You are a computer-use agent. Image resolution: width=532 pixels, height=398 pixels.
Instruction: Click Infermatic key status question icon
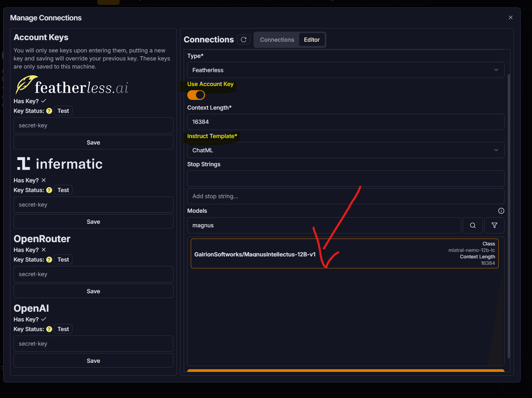click(49, 190)
